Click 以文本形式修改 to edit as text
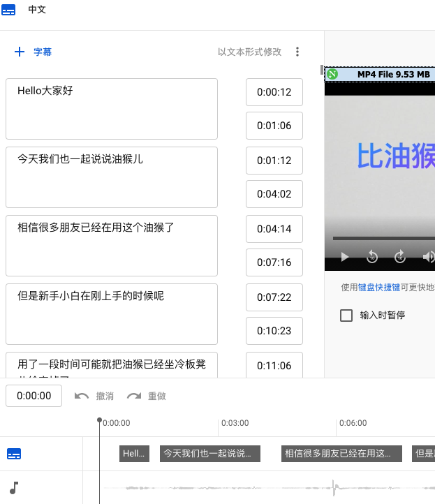Viewport: 435px width, 504px height. (249, 52)
